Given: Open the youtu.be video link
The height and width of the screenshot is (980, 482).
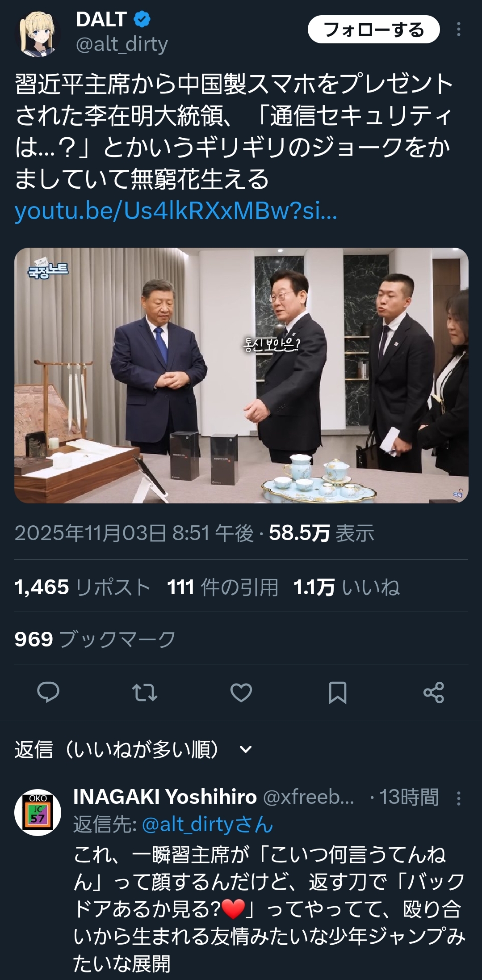Looking at the screenshot, I should 176,211.
